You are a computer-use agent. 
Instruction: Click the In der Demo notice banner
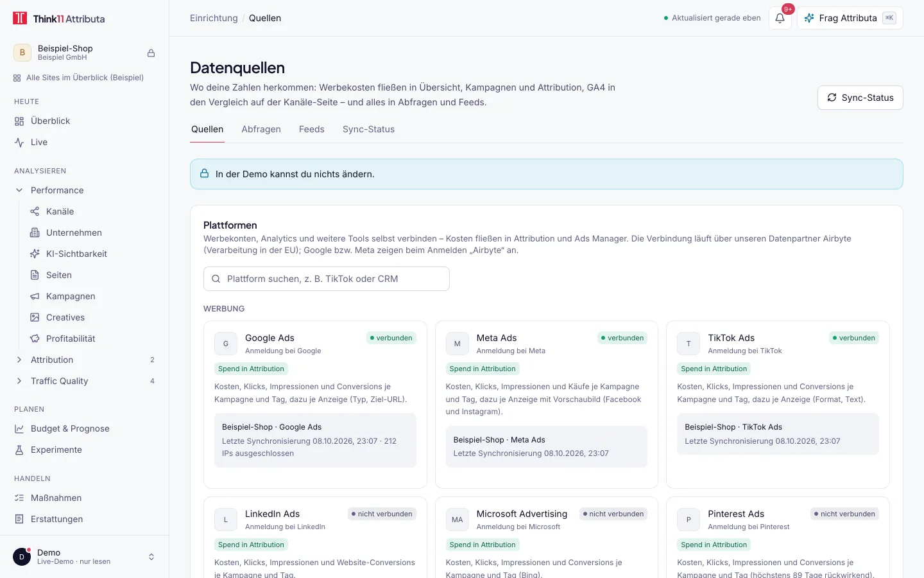(x=547, y=174)
